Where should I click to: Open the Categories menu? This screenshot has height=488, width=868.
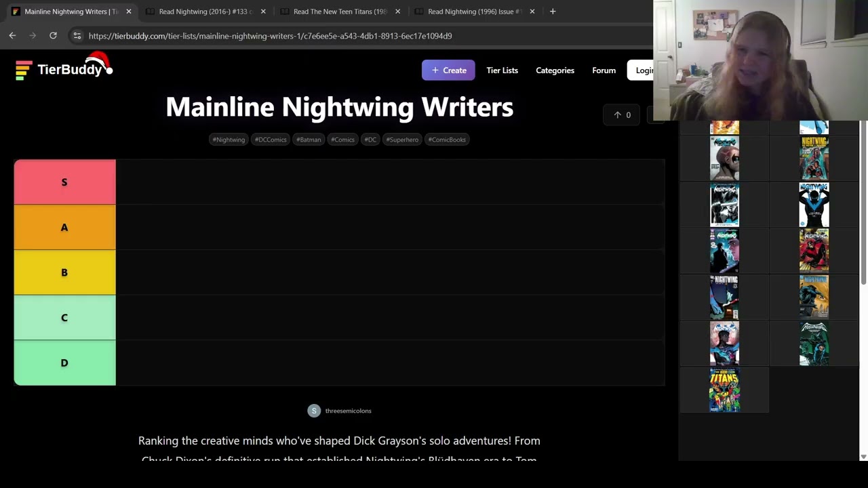coord(555,70)
